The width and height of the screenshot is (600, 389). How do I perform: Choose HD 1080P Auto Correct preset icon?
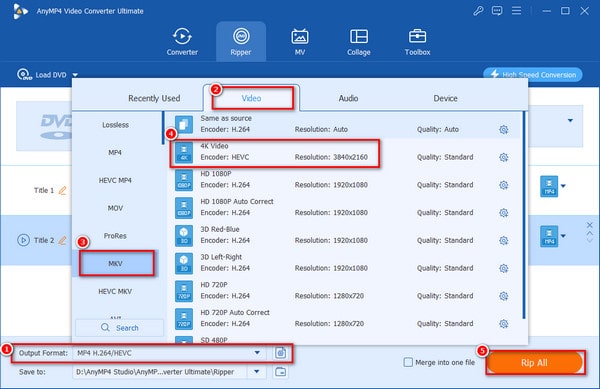[184, 207]
